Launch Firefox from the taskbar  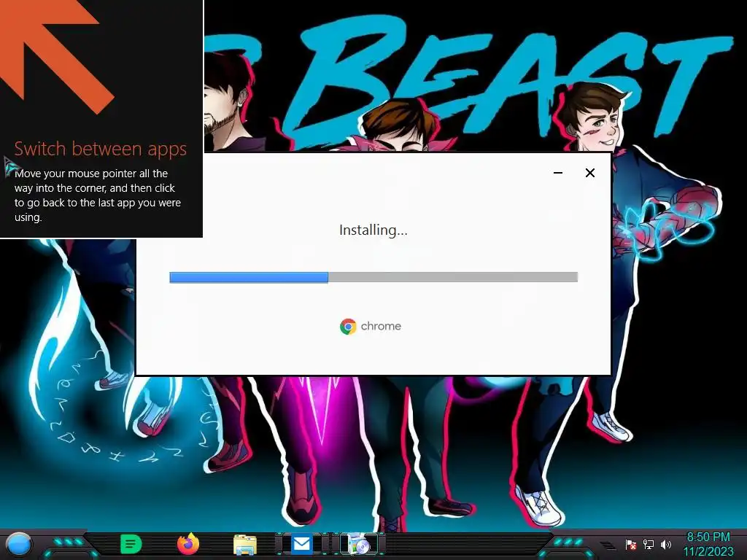click(x=188, y=544)
